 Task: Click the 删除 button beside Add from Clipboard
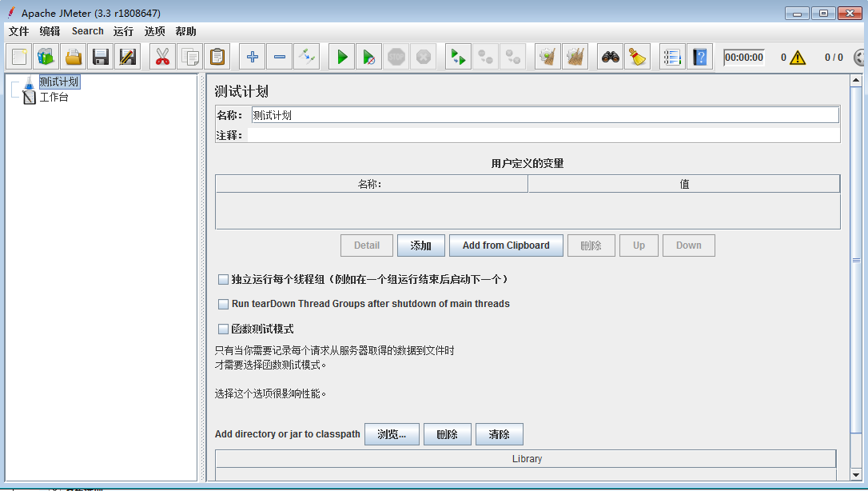(591, 245)
